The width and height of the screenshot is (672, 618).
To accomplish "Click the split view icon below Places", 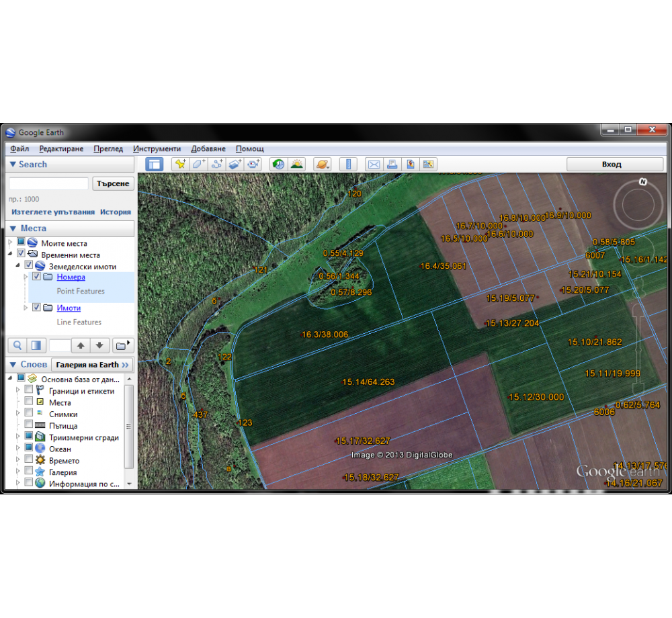I will [36, 345].
